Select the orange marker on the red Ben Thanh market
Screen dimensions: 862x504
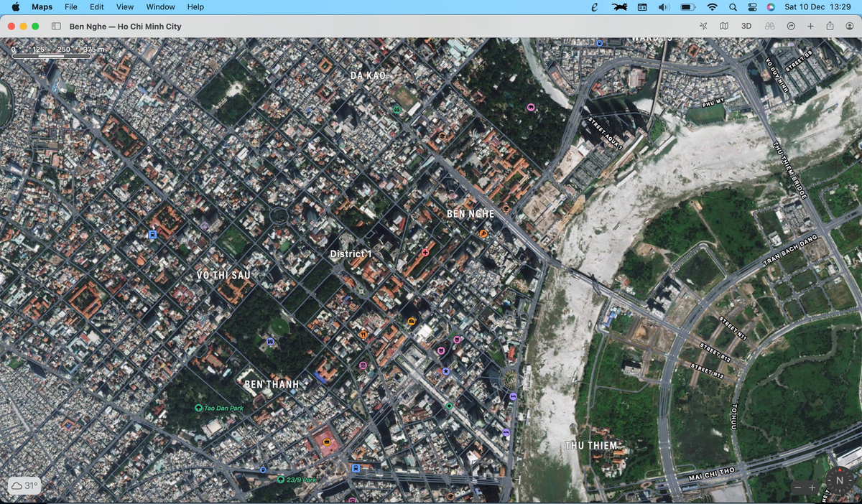327,442
